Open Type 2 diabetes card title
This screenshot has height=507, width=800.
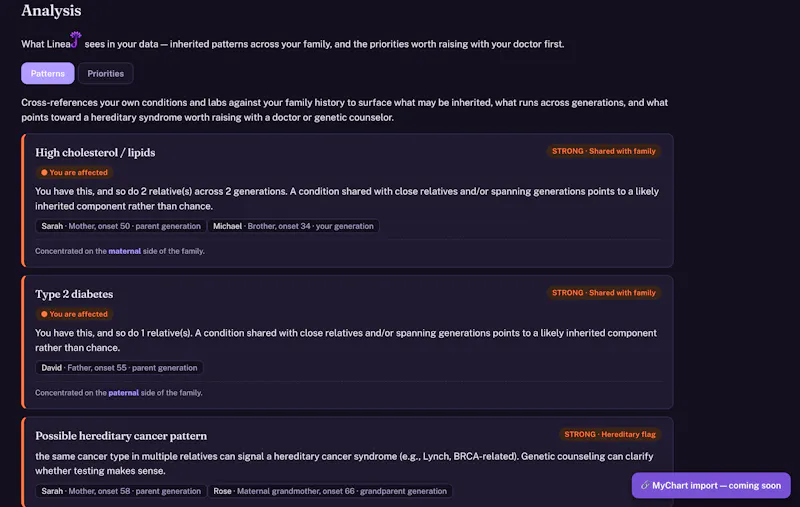[74, 294]
